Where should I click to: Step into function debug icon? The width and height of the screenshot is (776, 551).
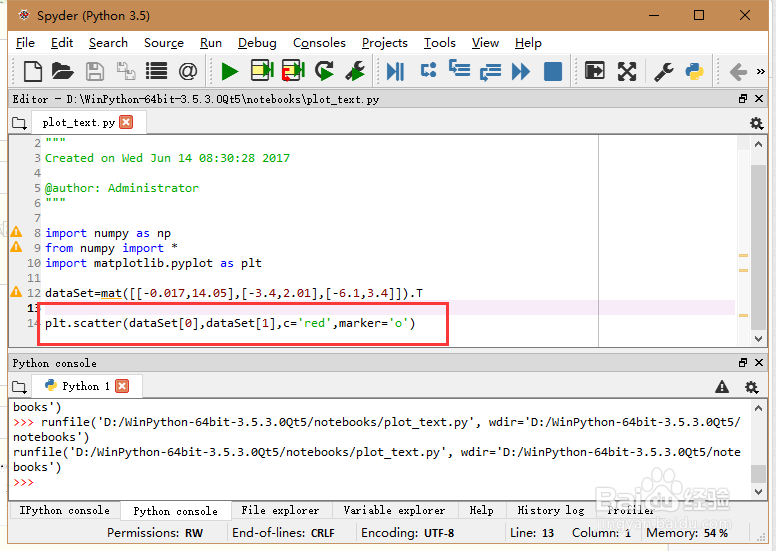[459, 68]
